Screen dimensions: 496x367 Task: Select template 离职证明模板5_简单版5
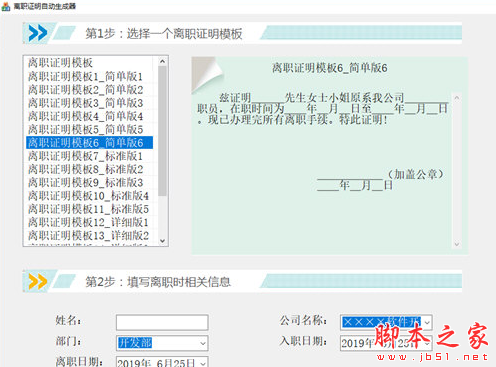coord(89,129)
